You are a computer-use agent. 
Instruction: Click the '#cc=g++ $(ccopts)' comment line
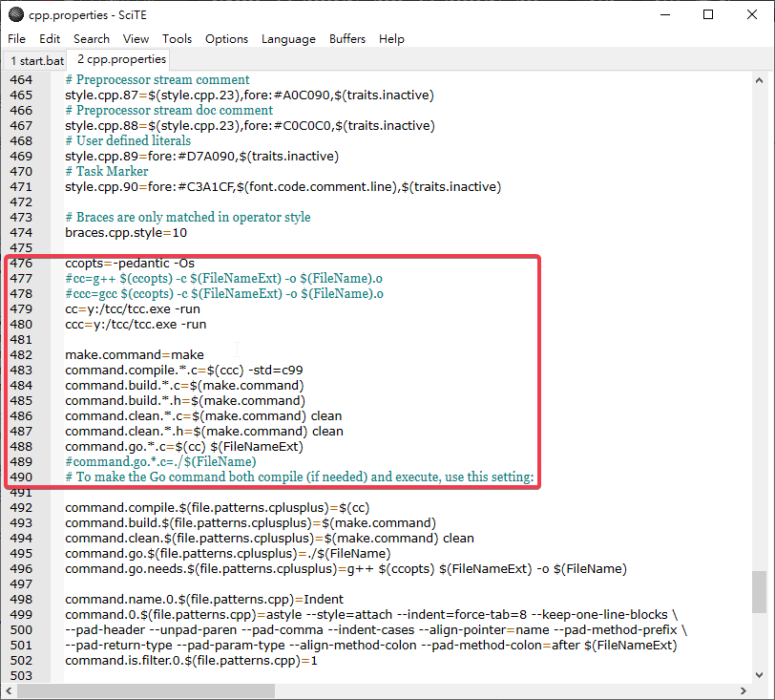[x=224, y=279]
